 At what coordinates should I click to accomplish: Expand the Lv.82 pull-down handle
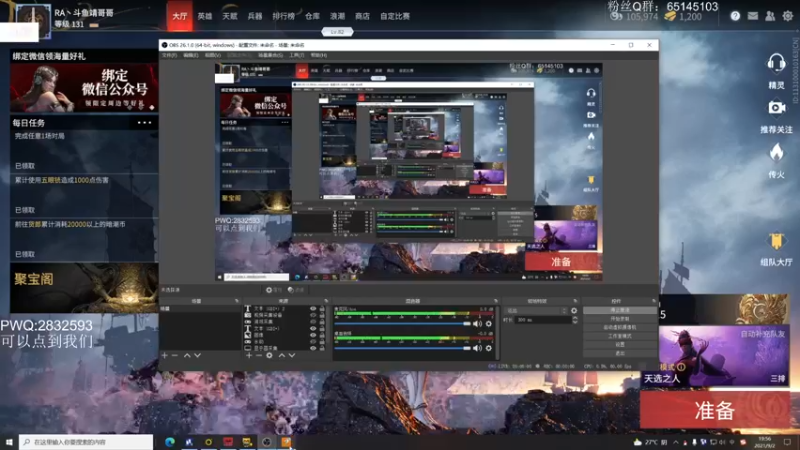pyautogui.click(x=337, y=32)
